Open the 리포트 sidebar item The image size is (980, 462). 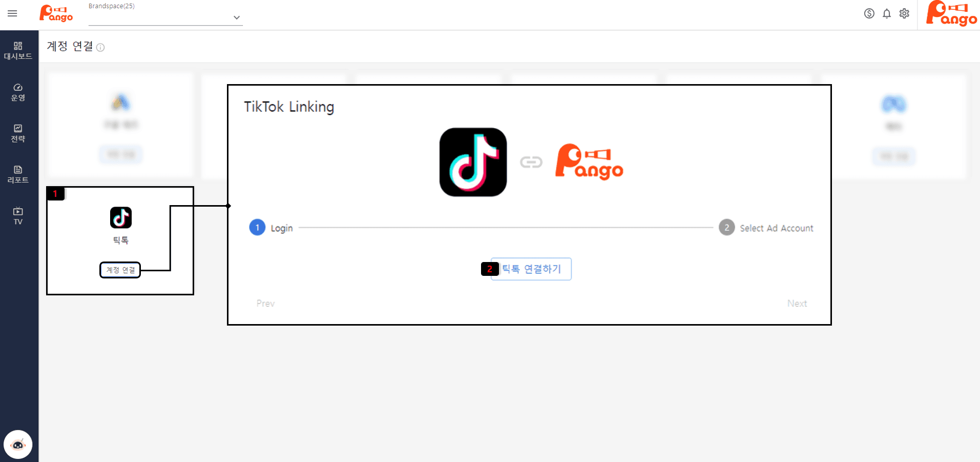tap(18, 174)
